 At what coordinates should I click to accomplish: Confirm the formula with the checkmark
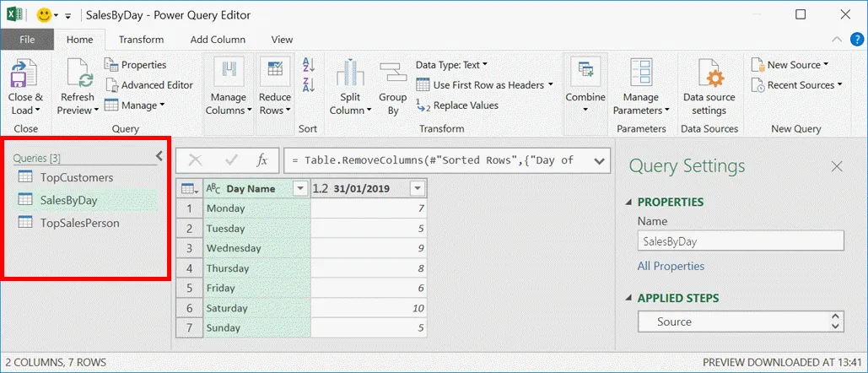[x=231, y=160]
